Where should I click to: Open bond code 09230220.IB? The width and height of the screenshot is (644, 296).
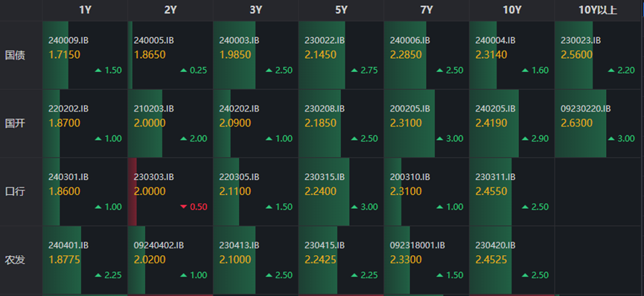pyautogui.click(x=586, y=109)
